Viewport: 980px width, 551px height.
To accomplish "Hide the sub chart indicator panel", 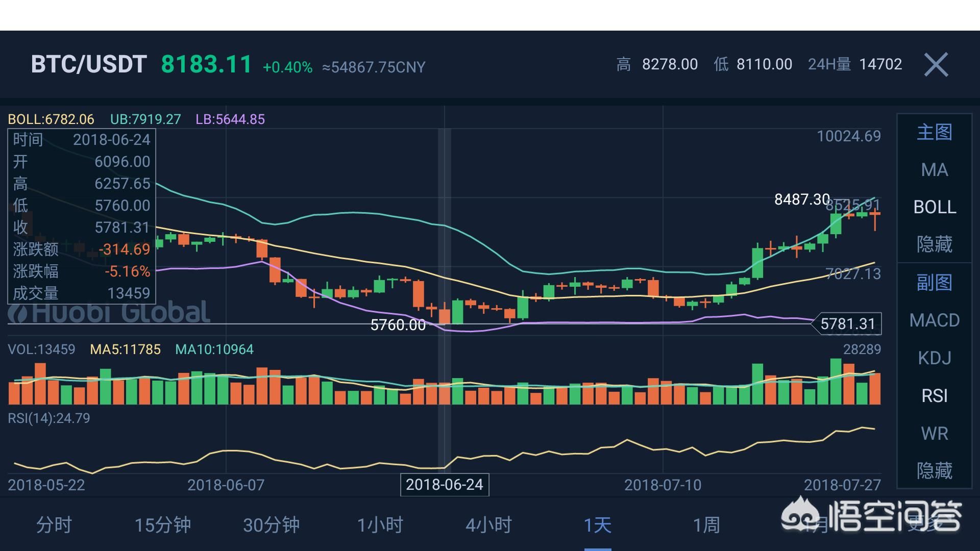I will point(935,470).
